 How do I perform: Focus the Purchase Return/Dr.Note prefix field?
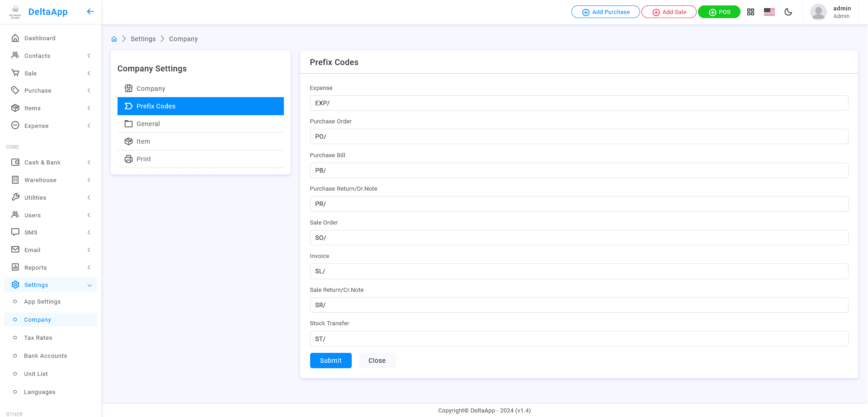pyautogui.click(x=579, y=204)
